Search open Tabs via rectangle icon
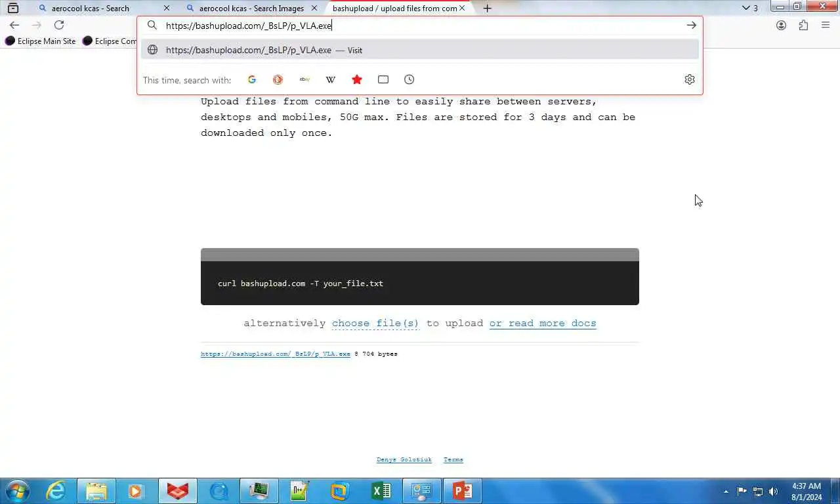Viewport: 840px width, 504px height. tap(383, 79)
